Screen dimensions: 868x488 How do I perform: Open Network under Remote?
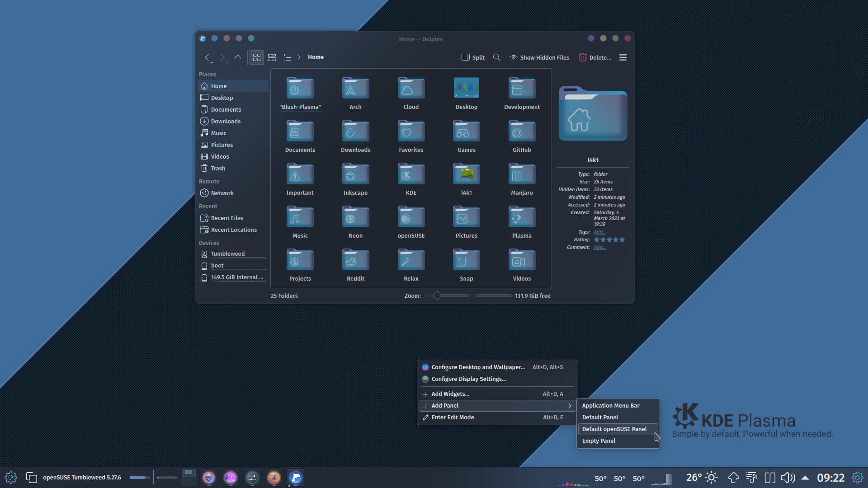click(233, 193)
